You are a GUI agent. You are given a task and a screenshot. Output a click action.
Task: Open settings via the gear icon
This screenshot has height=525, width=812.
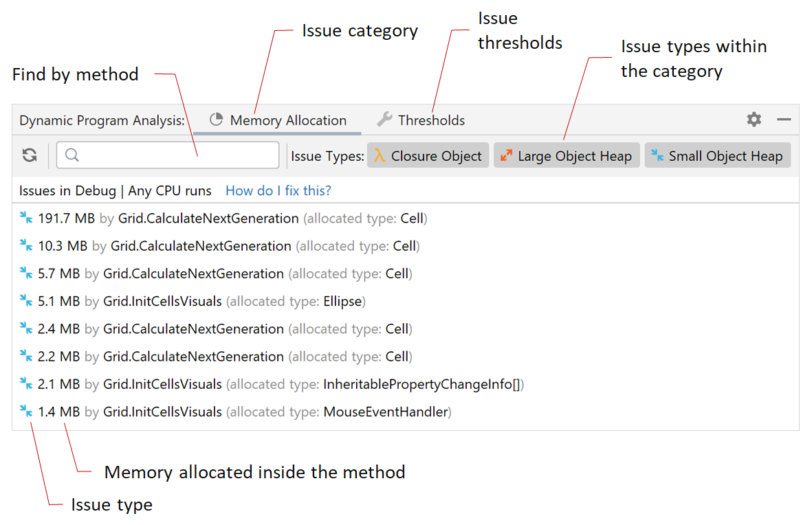pyautogui.click(x=754, y=120)
